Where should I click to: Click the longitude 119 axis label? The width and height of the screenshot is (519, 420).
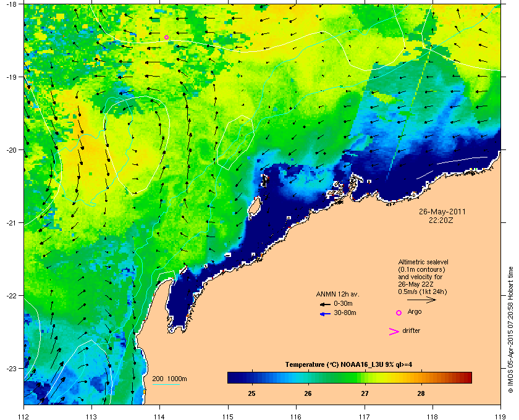coord(500,417)
